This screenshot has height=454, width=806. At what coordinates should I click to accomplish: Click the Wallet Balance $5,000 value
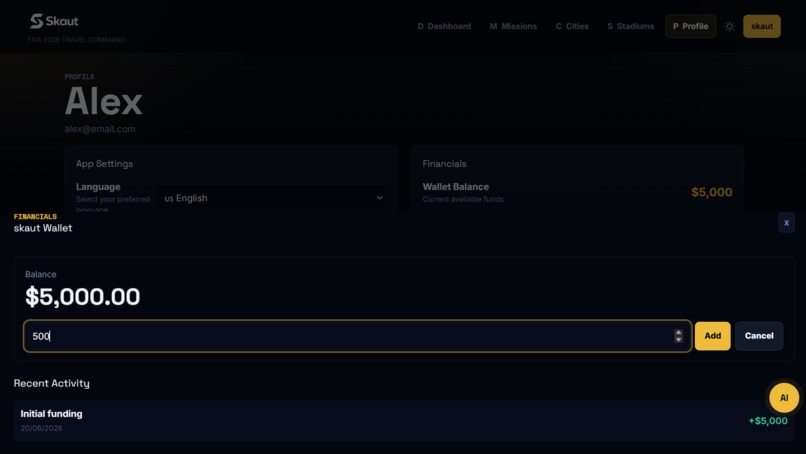pyautogui.click(x=711, y=192)
